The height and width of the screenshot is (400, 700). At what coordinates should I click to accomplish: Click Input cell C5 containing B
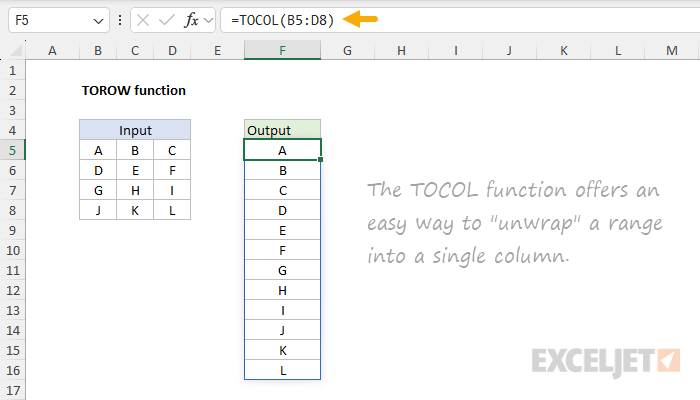(135, 150)
